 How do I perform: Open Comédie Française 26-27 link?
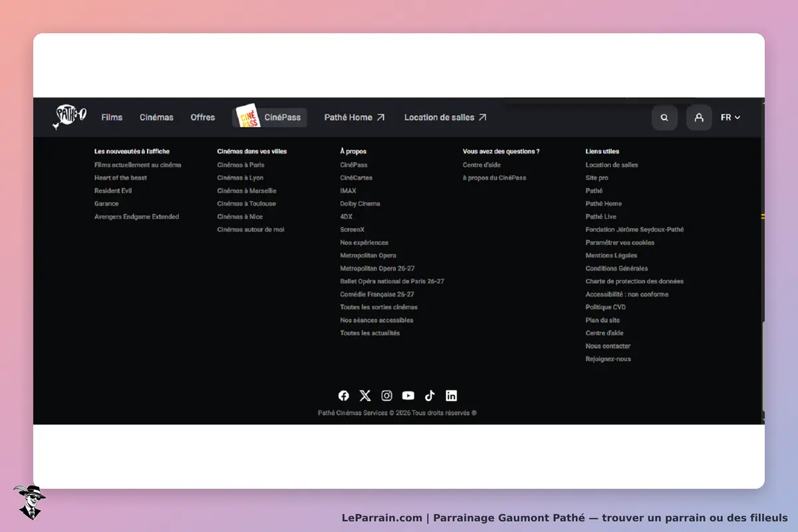click(x=377, y=295)
